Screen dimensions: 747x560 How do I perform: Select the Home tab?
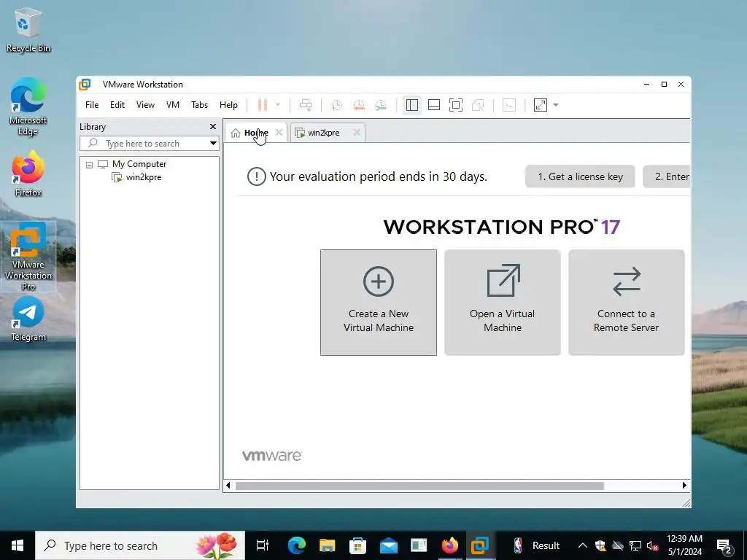[x=255, y=133]
